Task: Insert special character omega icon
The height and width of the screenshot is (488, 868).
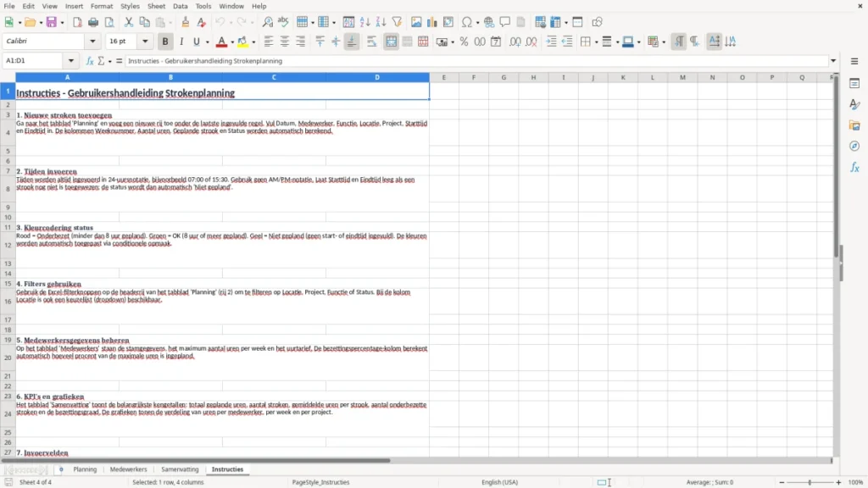Action: (467, 22)
